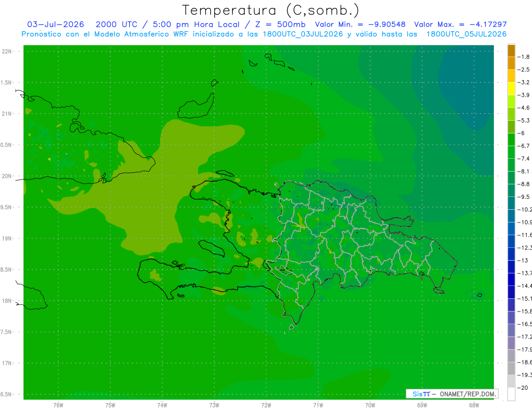Click the '68W' longitude label
Image resolution: width=532 pixels, height=411 pixels.
click(474, 405)
